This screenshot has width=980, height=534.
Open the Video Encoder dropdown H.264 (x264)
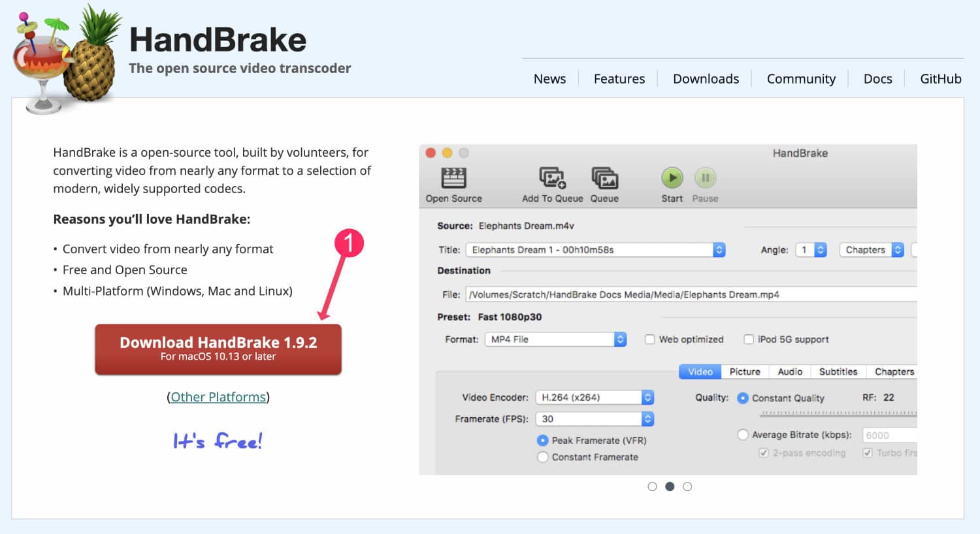pyautogui.click(x=594, y=398)
